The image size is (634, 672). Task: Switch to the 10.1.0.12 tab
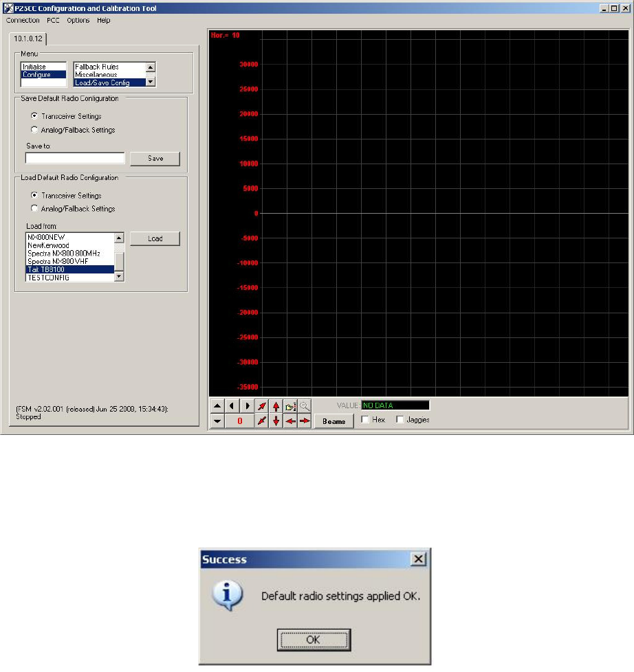pos(28,38)
